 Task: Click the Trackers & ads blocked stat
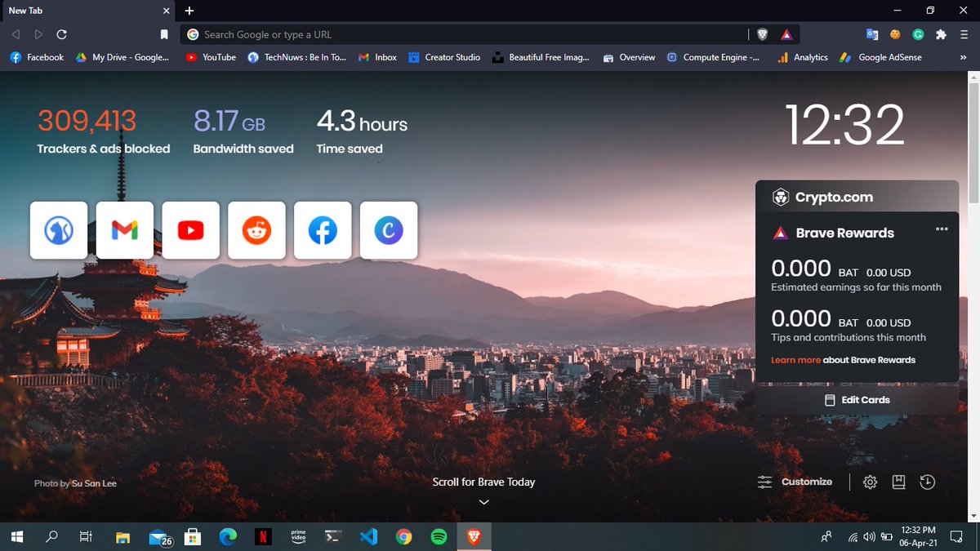pos(104,132)
